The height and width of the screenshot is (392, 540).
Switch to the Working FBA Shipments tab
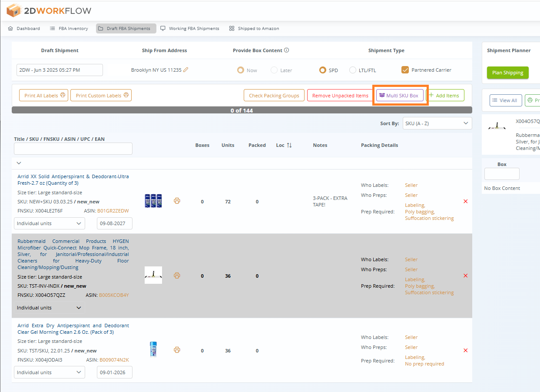[x=190, y=28]
